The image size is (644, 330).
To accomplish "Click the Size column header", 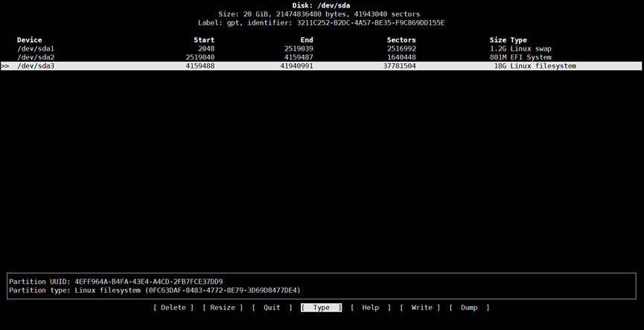I will tap(497, 40).
